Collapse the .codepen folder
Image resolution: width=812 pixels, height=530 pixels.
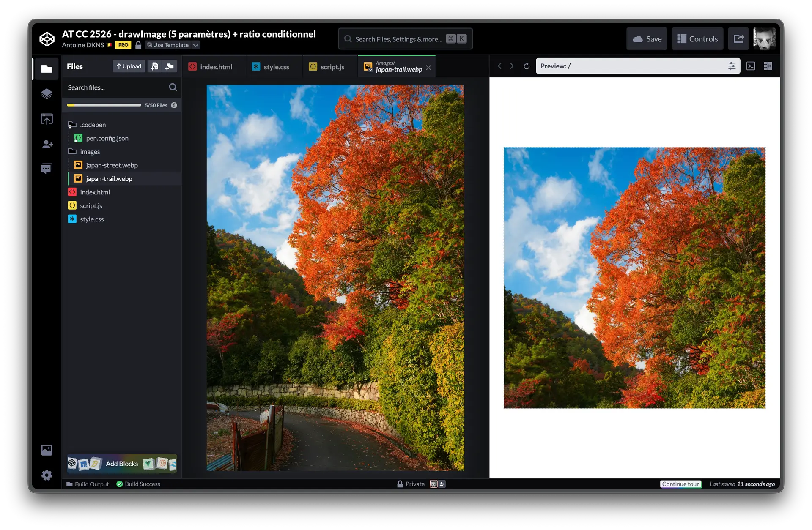72,125
